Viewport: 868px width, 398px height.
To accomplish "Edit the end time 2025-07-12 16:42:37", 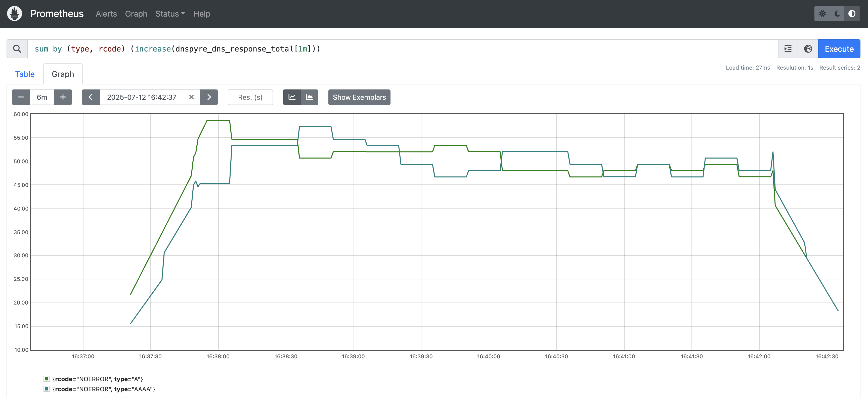I will [x=142, y=97].
